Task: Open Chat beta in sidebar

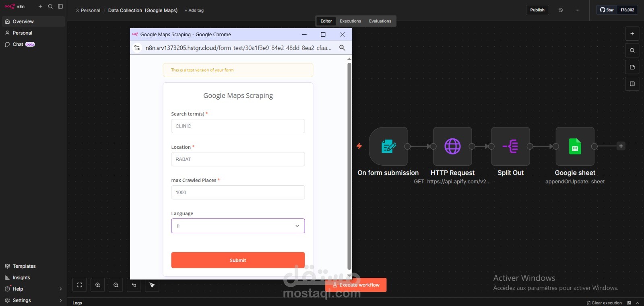Action: pyautogui.click(x=33, y=44)
